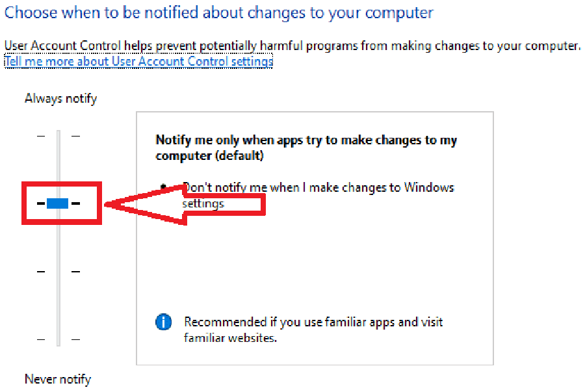
Task: Click the Choose when to be notified heading
Action: pyautogui.click(x=218, y=13)
